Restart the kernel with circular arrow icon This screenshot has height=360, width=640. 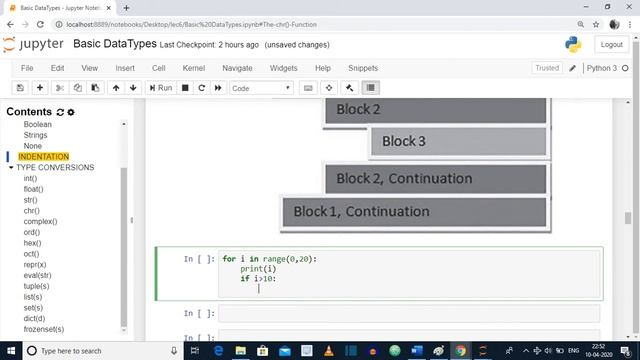pos(202,88)
